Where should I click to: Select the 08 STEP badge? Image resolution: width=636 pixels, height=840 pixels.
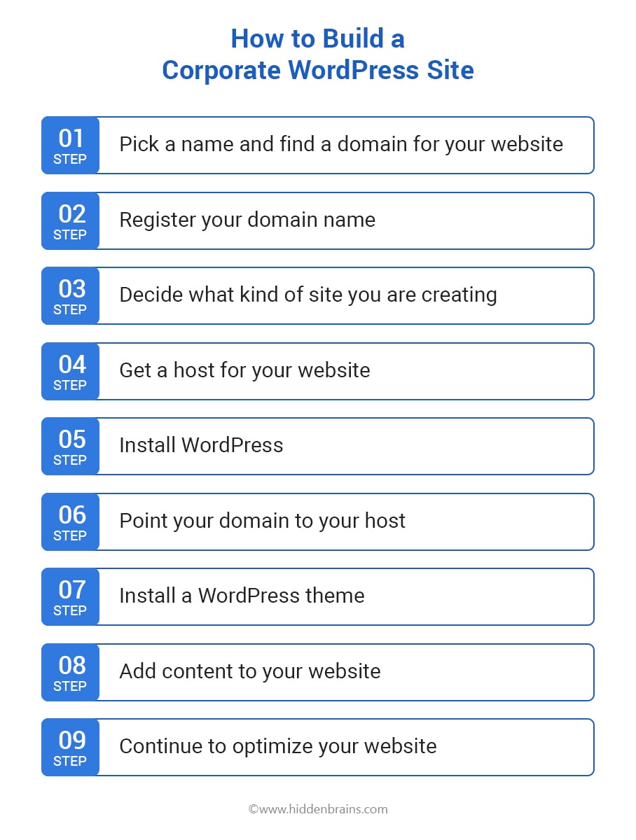tap(70, 672)
